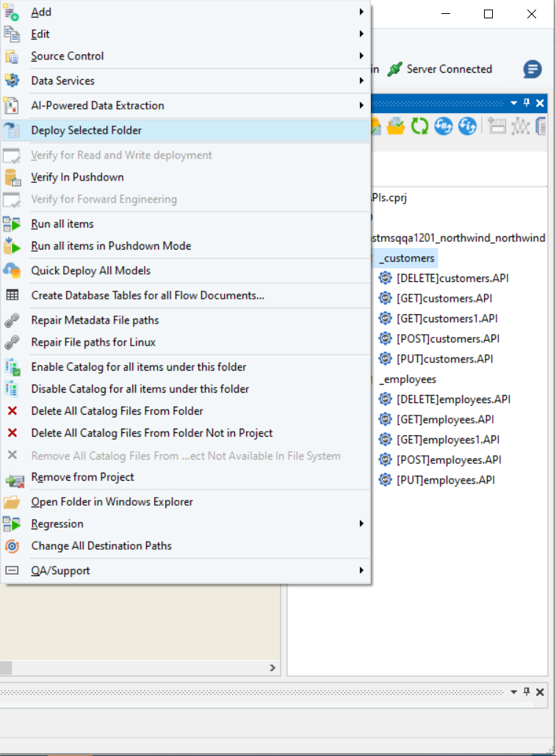This screenshot has height=756, width=556.
Task: Select the _customers folder in the tree
Action: tap(406, 258)
